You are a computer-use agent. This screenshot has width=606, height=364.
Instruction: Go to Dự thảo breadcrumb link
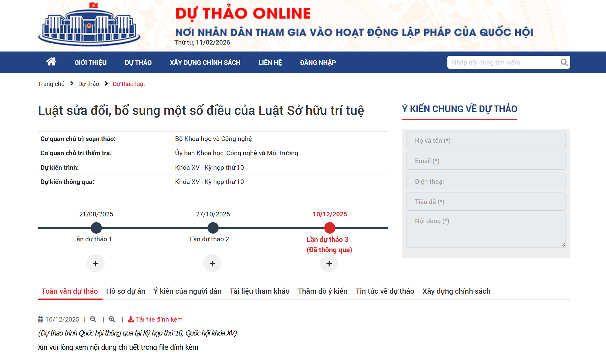point(89,84)
